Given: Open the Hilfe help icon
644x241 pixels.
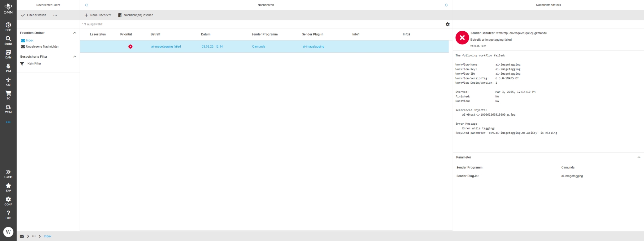Looking at the screenshot, I should click(x=8, y=215).
